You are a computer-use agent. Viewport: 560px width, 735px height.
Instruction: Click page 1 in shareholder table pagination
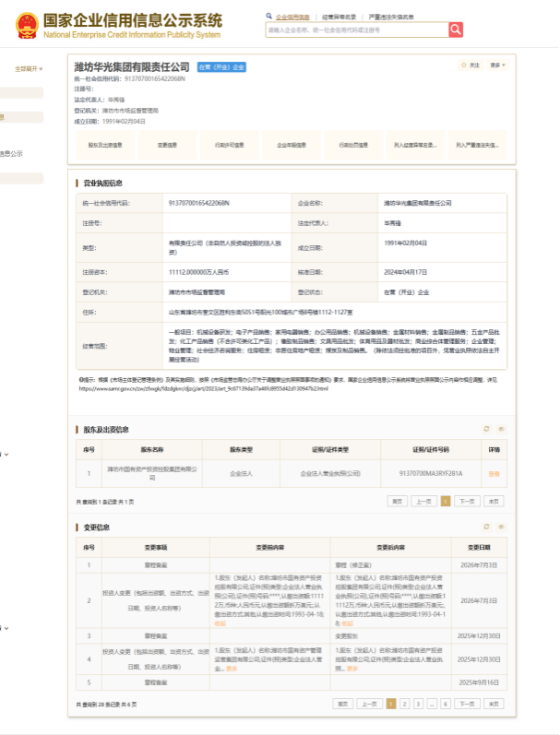click(446, 502)
